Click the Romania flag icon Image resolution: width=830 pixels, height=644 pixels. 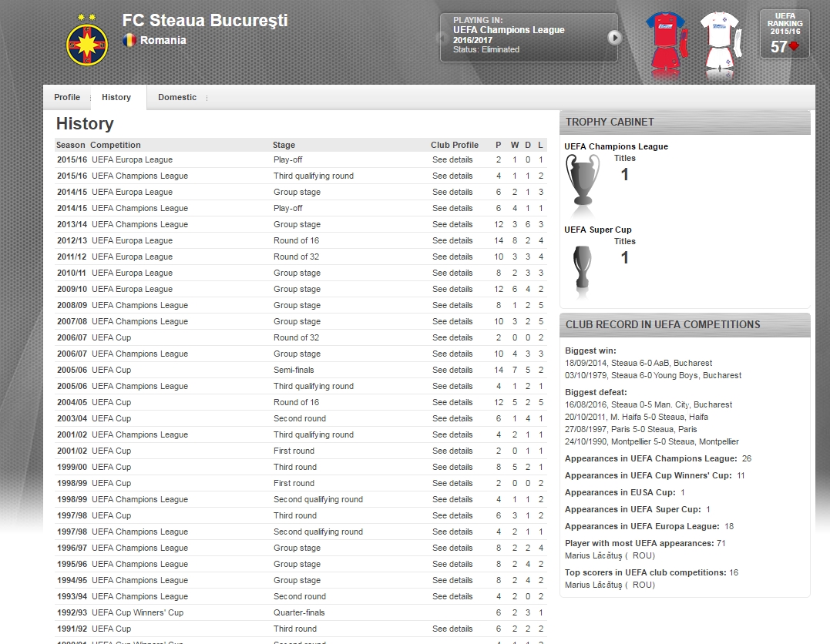[129, 40]
